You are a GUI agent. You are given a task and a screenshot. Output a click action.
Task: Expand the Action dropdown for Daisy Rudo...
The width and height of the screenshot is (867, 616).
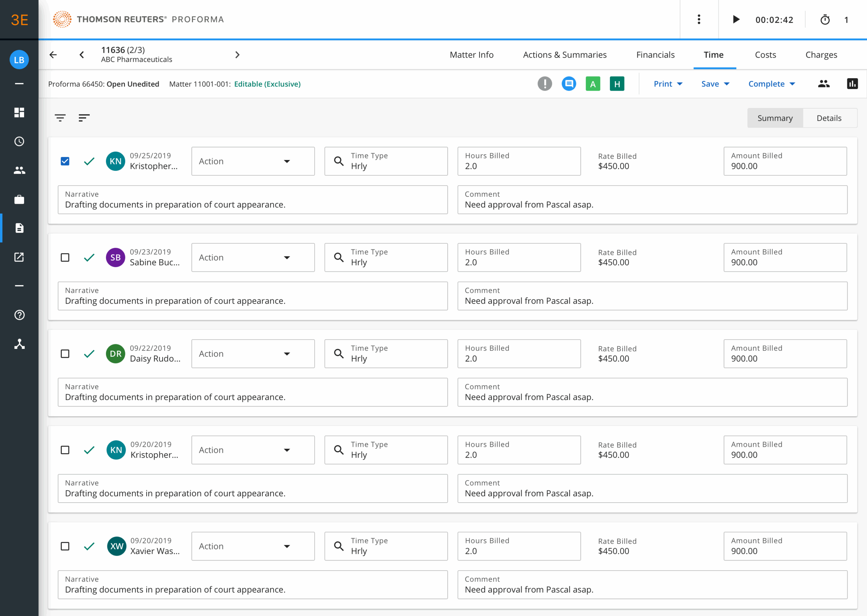pyautogui.click(x=253, y=353)
